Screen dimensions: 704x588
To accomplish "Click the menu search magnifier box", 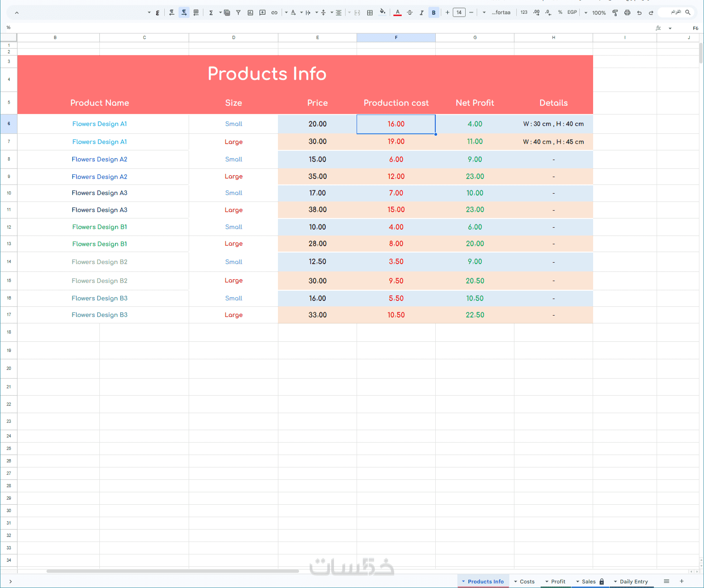I will (x=675, y=12).
